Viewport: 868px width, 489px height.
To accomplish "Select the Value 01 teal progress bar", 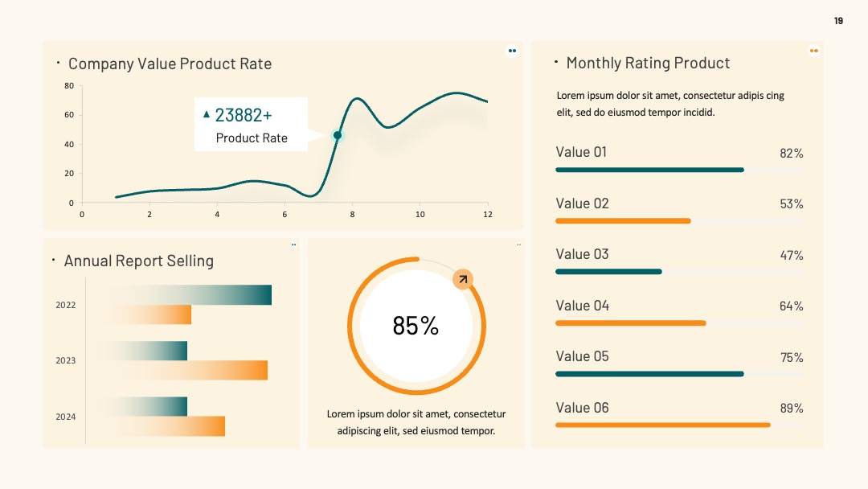I will pyautogui.click(x=650, y=170).
